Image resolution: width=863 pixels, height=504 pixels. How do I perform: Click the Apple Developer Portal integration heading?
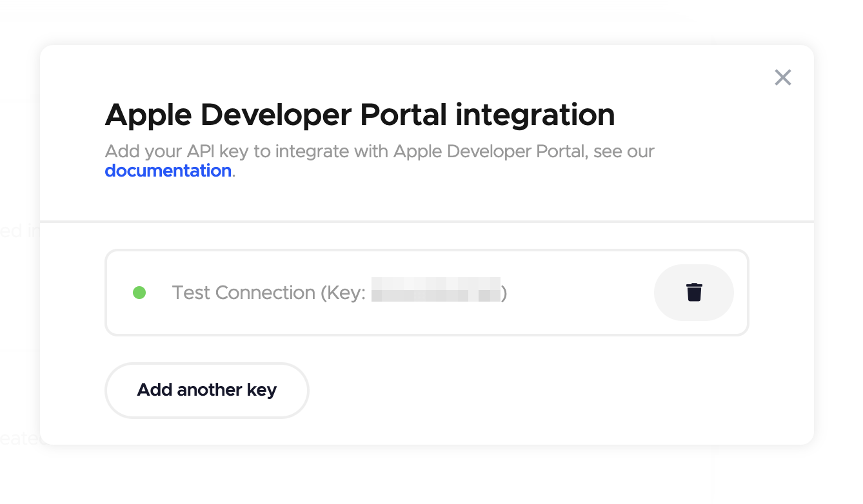tap(360, 115)
